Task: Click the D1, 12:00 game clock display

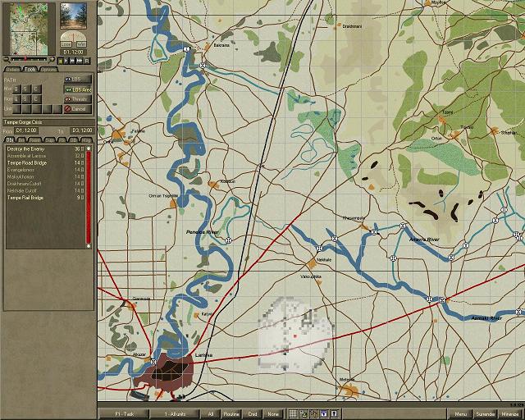Action: coord(73,52)
